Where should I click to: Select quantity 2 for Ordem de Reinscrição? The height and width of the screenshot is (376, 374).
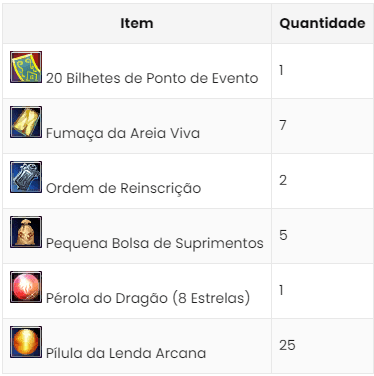[x=283, y=180]
